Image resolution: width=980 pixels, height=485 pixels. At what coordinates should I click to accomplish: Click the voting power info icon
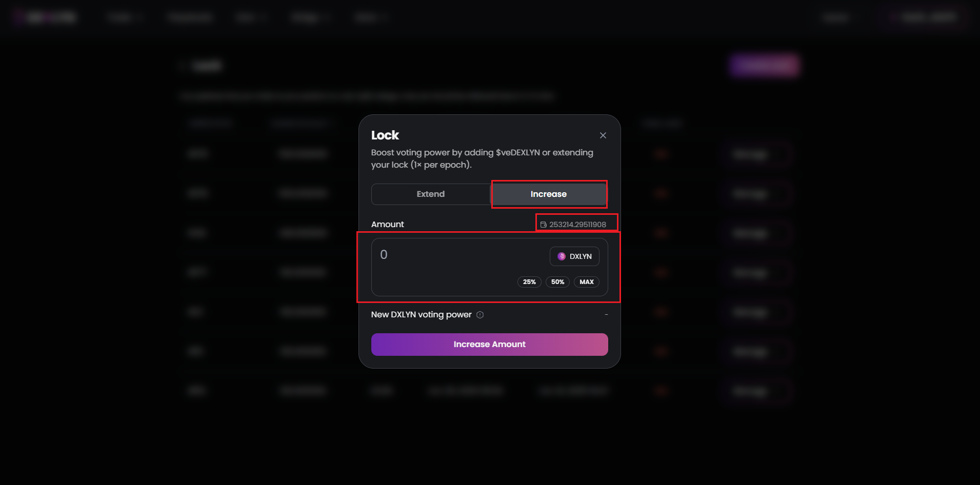(480, 315)
